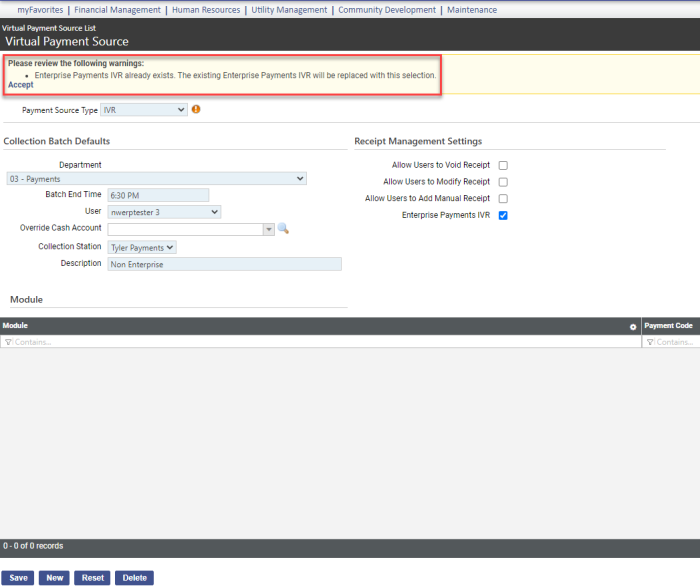Tick Allow Users to Add Manual Receipt
The image size is (700, 588).
[503, 199]
